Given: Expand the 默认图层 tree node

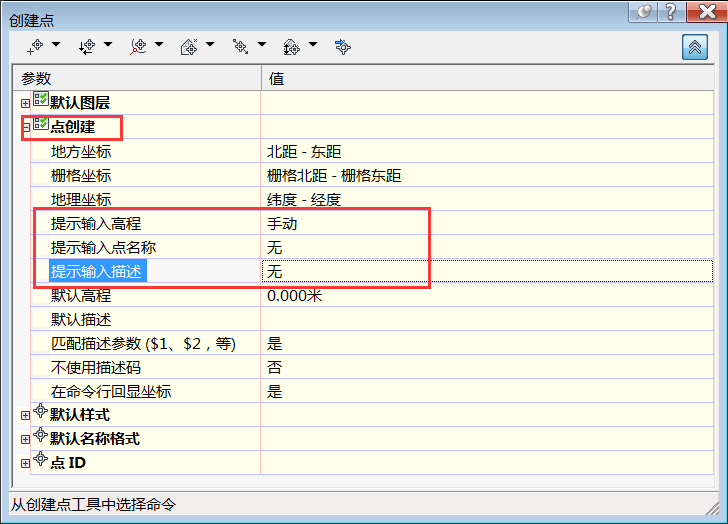Looking at the screenshot, I should tap(26, 104).
